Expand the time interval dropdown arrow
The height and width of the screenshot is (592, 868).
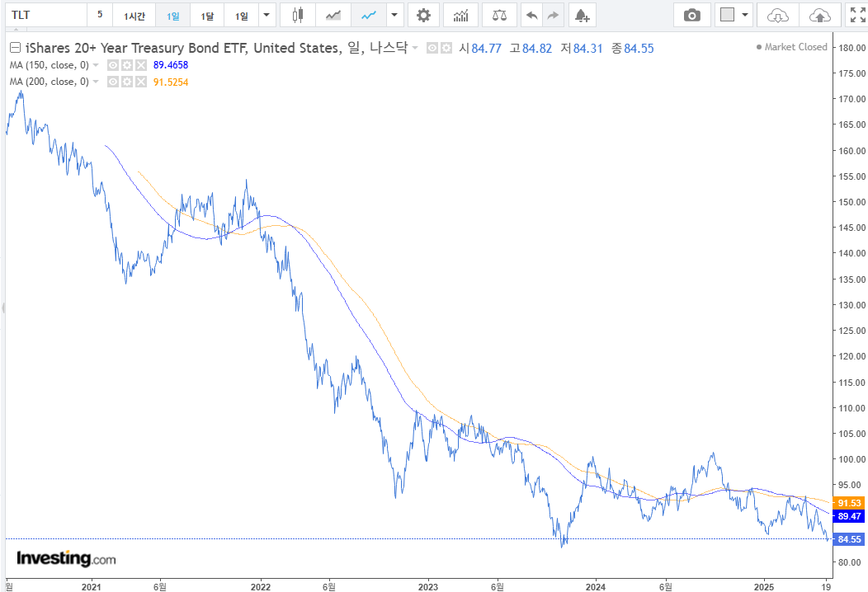267,15
